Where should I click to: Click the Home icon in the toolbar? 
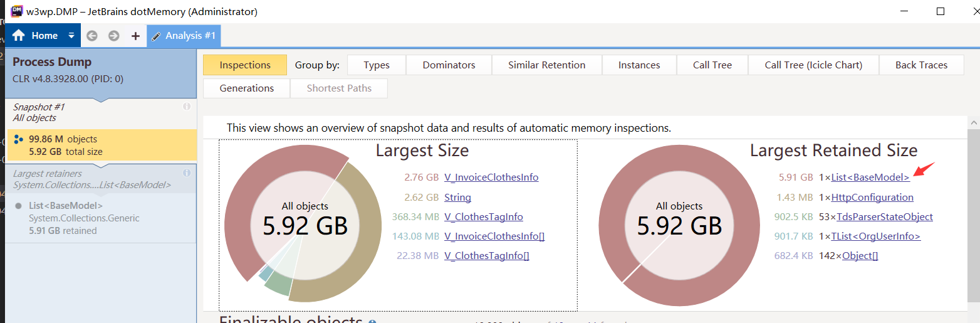[x=19, y=36]
